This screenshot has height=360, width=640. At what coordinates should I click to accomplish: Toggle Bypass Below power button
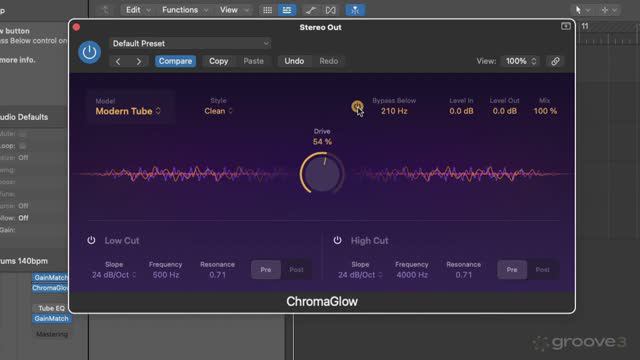357,107
